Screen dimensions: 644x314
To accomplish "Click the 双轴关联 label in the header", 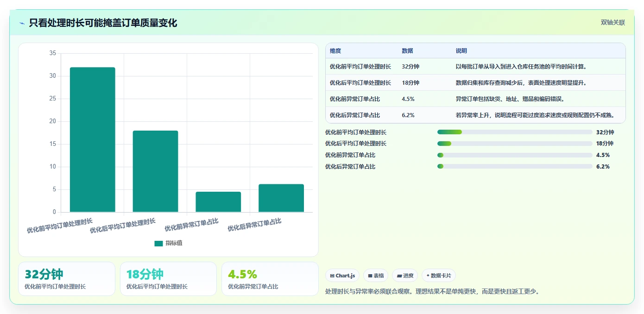I will [x=613, y=23].
